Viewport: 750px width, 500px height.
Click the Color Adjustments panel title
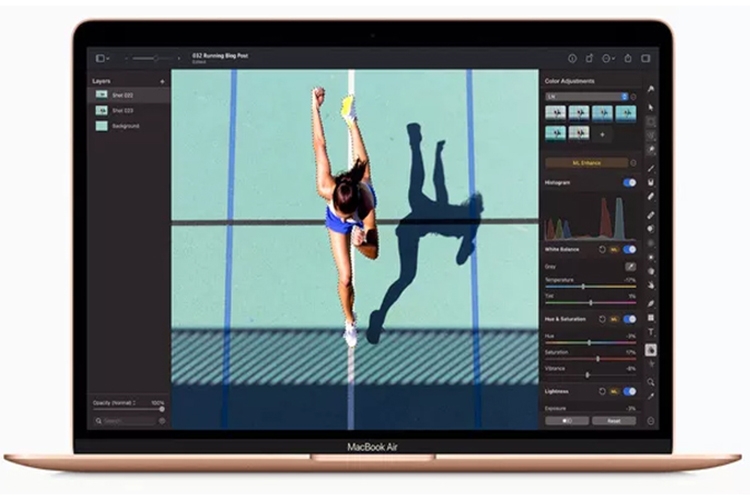pyautogui.click(x=569, y=81)
